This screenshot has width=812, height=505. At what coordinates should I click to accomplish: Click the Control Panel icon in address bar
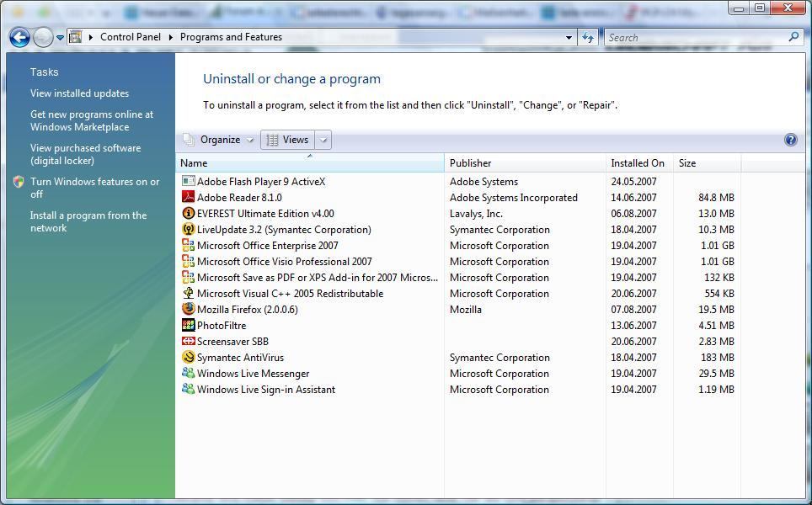click(x=76, y=37)
